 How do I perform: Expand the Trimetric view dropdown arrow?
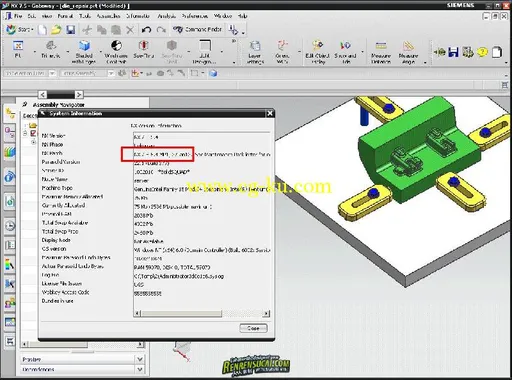tap(68, 52)
